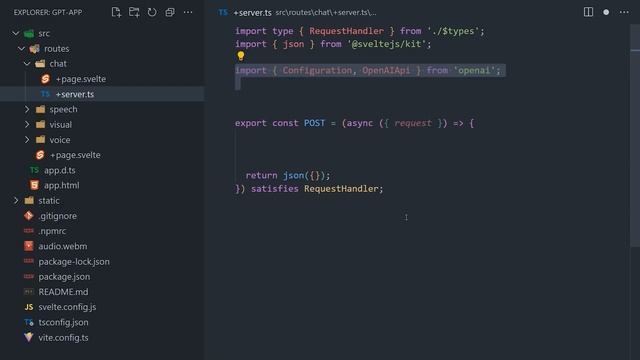640x360 pixels.
Task: Open .gitignore file
Action: click(58, 216)
